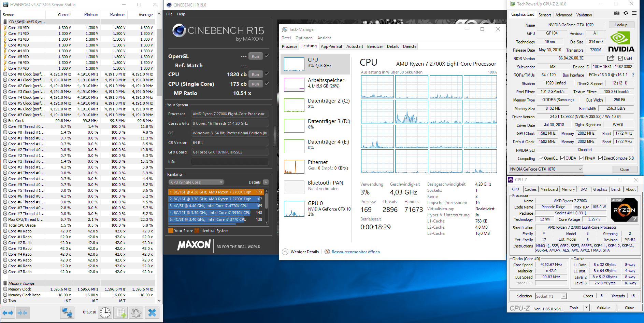Screen dimensions: 644x323
Task: Switch to the Prozesse tab in Task Manager
Action: (x=290, y=46)
